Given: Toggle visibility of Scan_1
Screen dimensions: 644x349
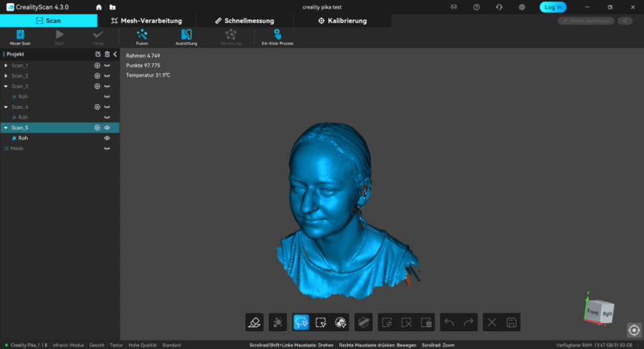Looking at the screenshot, I should point(107,65).
